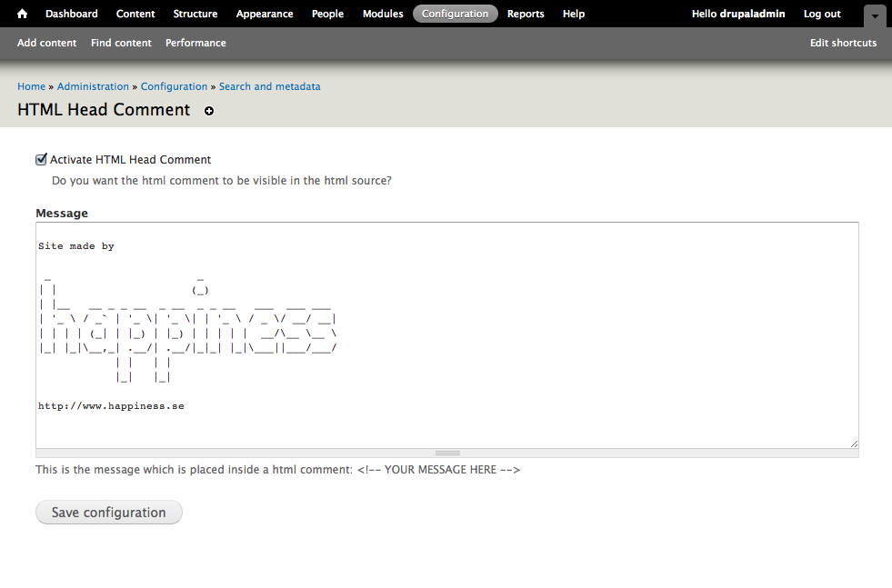Click Edit shortcuts

coord(843,43)
